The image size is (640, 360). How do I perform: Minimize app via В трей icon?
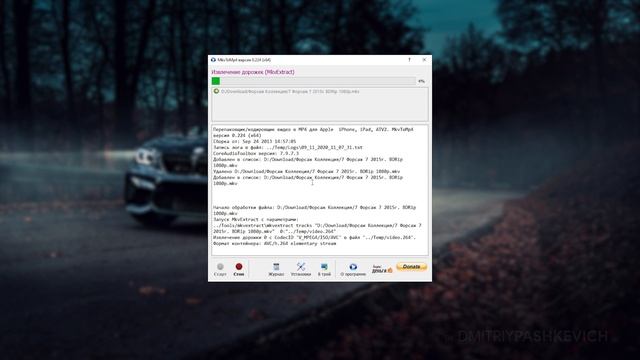tap(324, 269)
